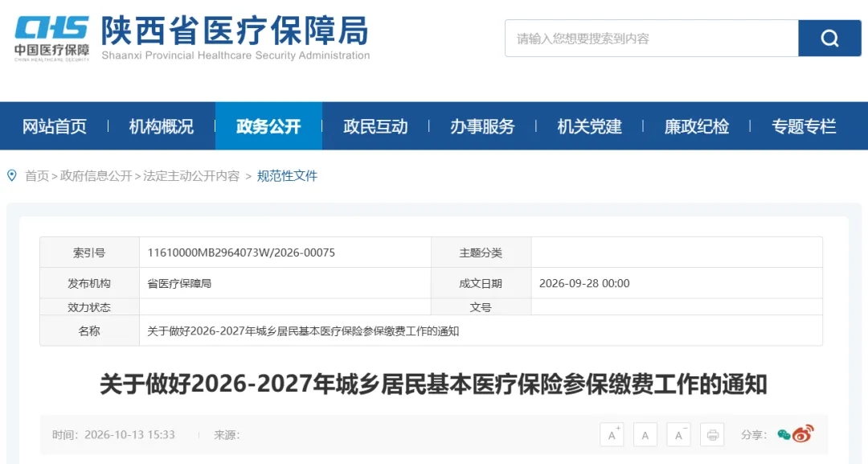Click the location pin icon in breadcrumb
The image size is (868, 464).
pos(11,176)
